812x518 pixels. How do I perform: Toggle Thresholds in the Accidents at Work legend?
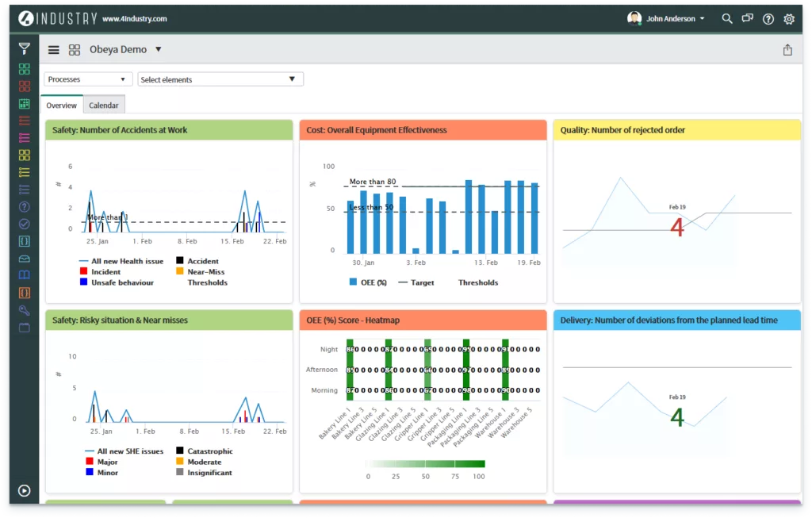coord(208,282)
